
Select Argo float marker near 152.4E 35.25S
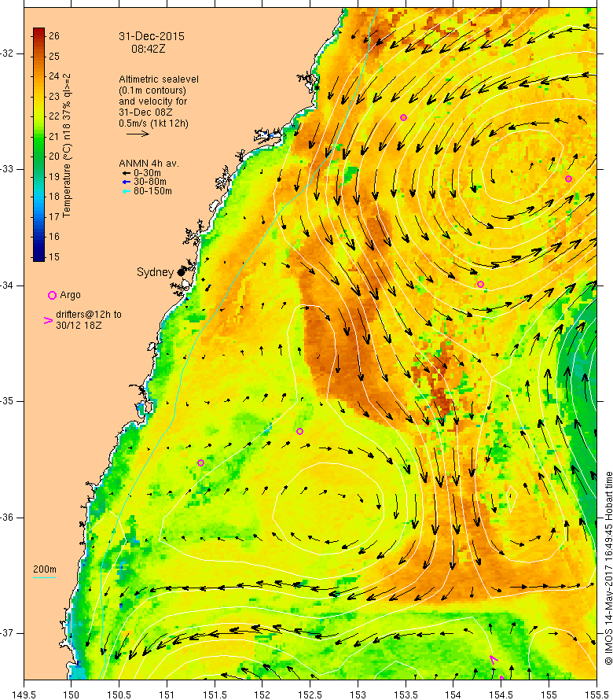299,431
